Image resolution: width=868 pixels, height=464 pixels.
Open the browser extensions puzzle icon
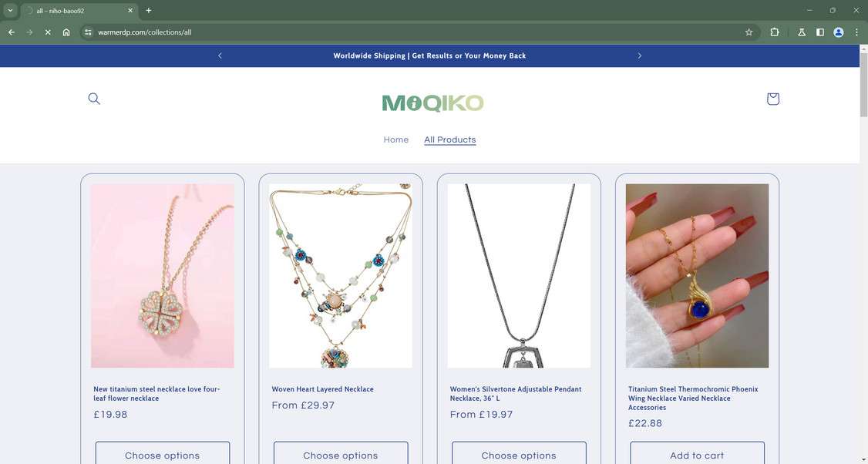[775, 32]
